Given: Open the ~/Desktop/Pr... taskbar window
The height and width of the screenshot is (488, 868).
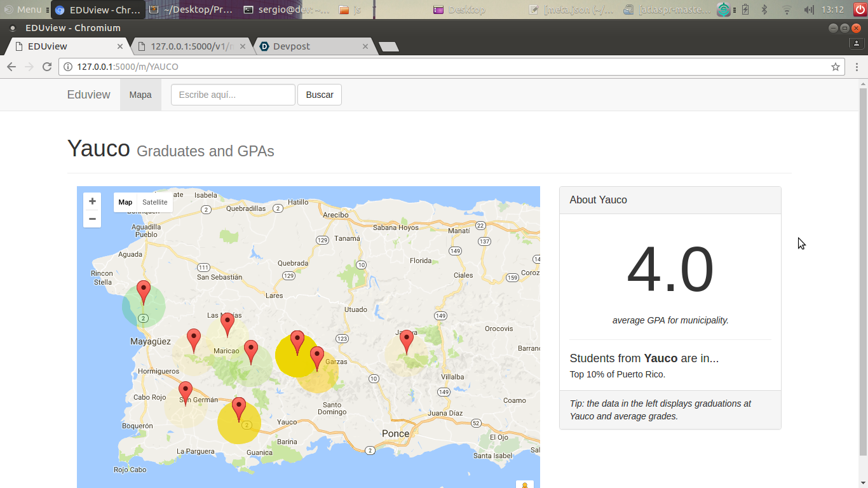Looking at the screenshot, I should click(x=193, y=10).
